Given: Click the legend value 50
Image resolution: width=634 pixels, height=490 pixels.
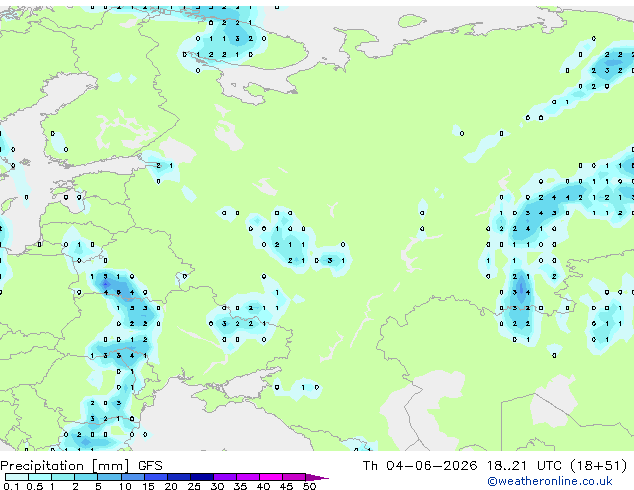Looking at the screenshot, I should (x=310, y=486).
